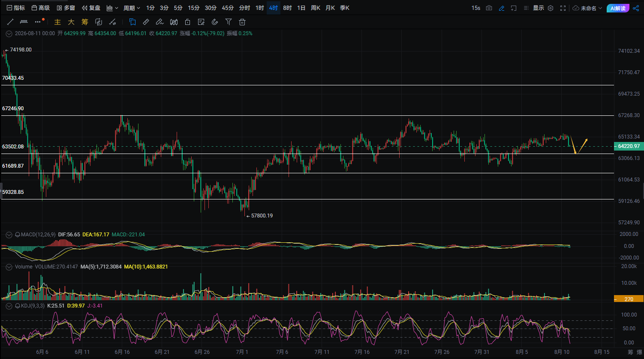Screen dimensions: 644x359
Task: Take a chart screenshot with camera icon
Action: point(489,8)
